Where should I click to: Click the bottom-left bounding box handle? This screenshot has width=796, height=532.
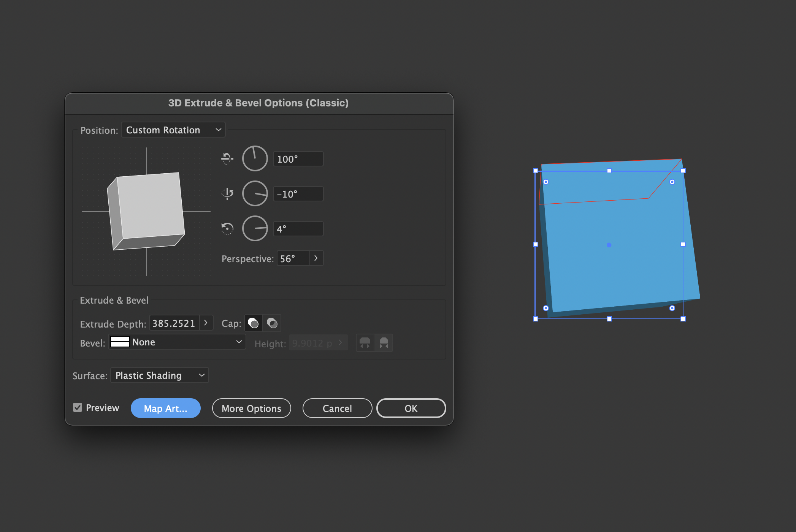point(536,319)
